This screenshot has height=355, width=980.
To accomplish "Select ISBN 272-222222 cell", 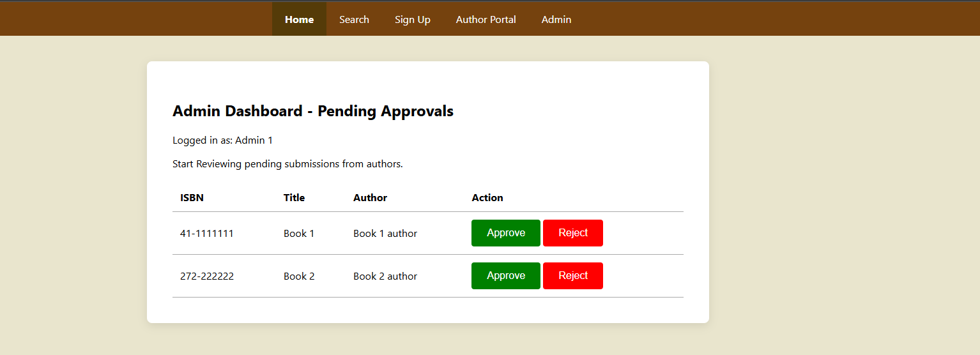I will pyautogui.click(x=206, y=276).
